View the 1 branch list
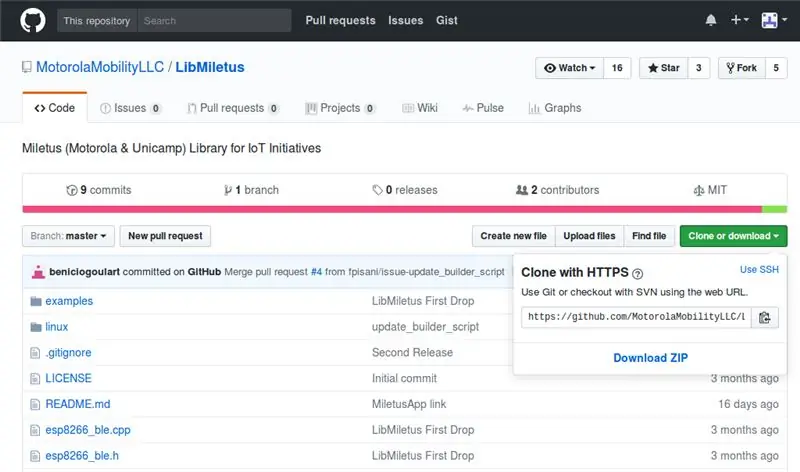The image size is (800, 472). click(x=251, y=190)
